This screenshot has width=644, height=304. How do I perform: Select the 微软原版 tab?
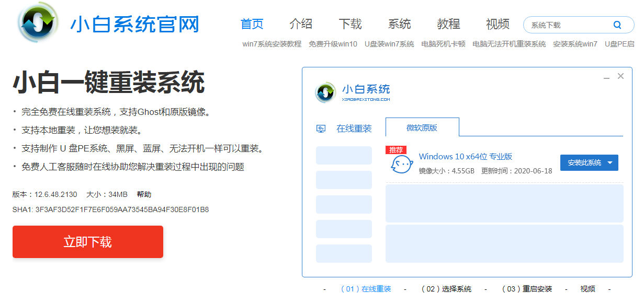[422, 127]
